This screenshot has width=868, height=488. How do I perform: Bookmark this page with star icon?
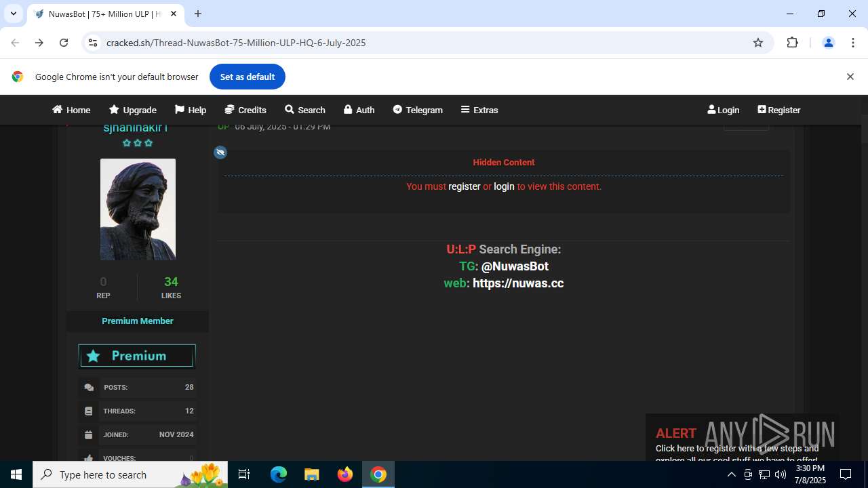tap(758, 43)
